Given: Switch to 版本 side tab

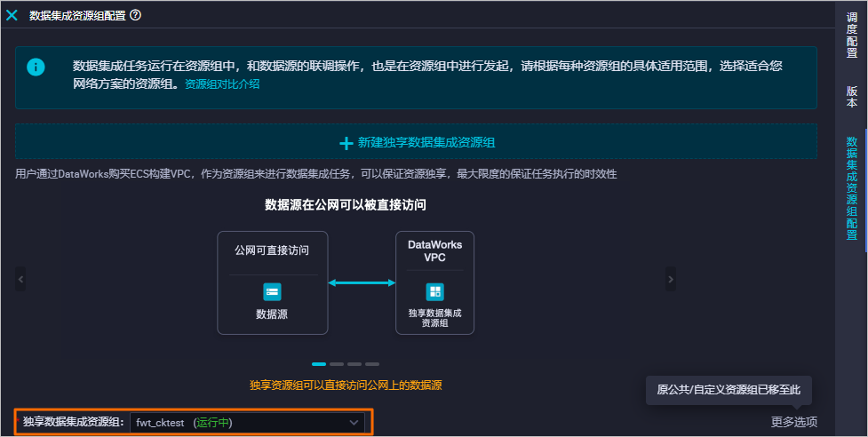Looking at the screenshot, I should [x=852, y=97].
